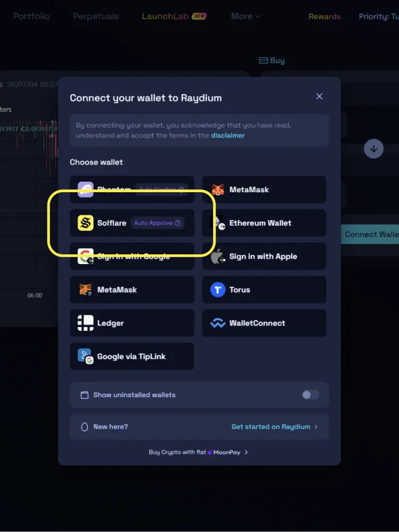This screenshot has height=532, width=399.
Task: Click the card icon beside Buy
Action: (263, 60)
